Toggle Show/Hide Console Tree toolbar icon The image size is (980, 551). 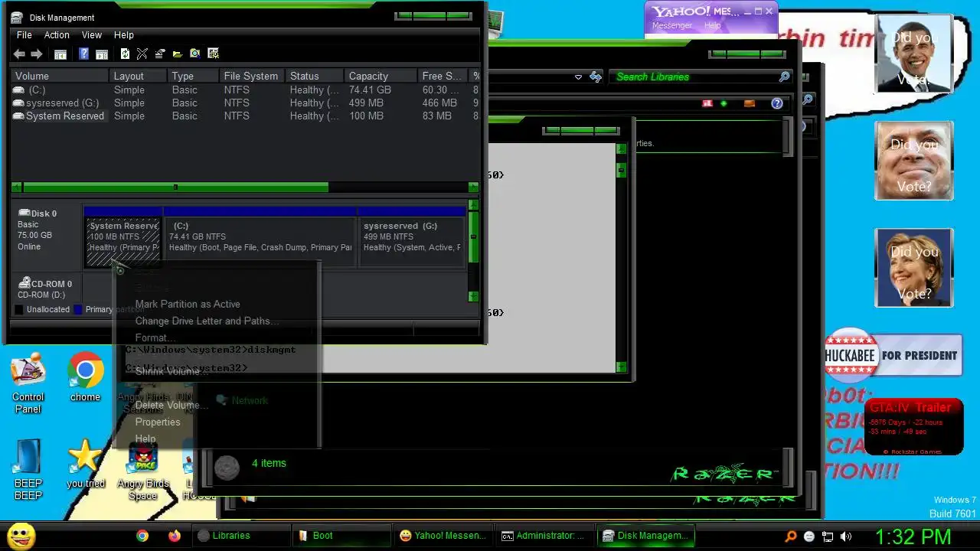click(x=60, y=54)
